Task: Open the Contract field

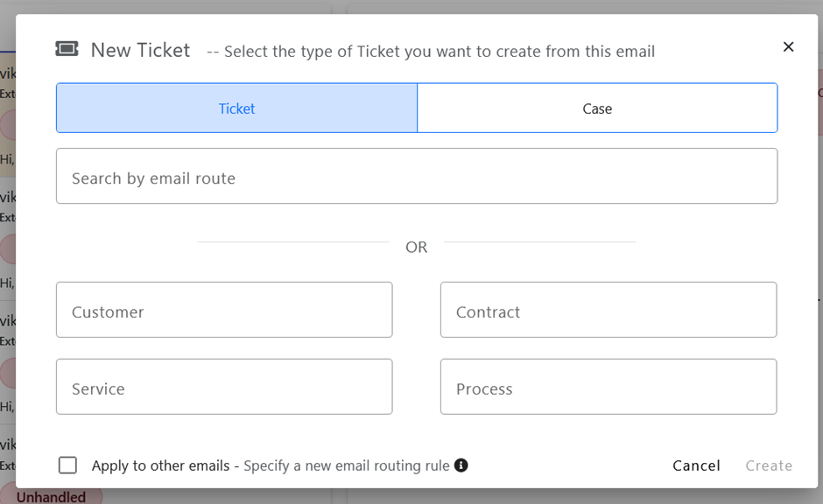Action: click(x=608, y=311)
